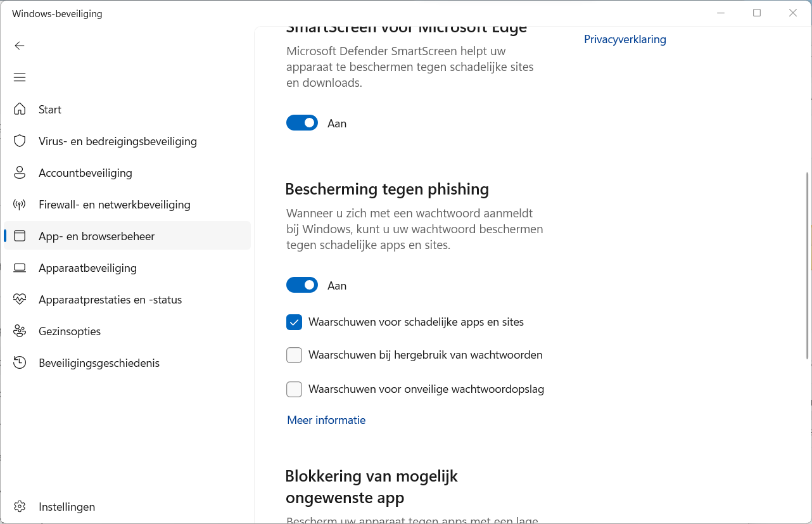
Task: Open the hamburger navigation menu
Action: point(20,77)
